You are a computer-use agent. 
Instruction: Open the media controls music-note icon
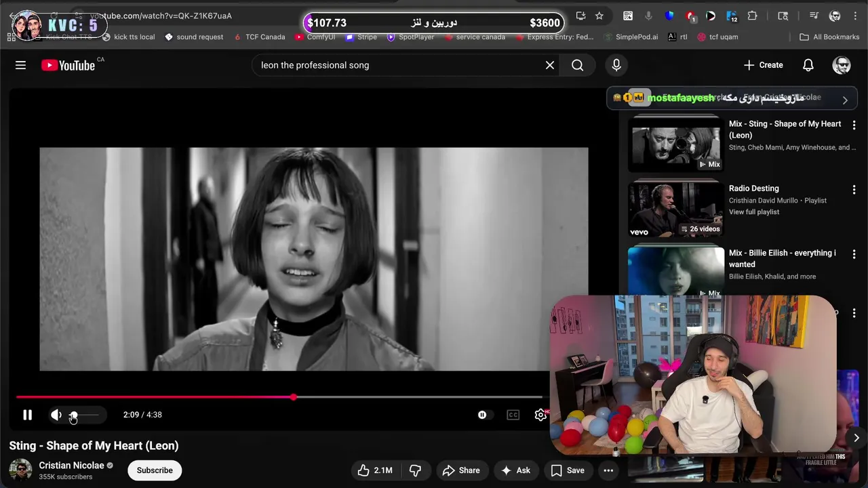point(814,16)
